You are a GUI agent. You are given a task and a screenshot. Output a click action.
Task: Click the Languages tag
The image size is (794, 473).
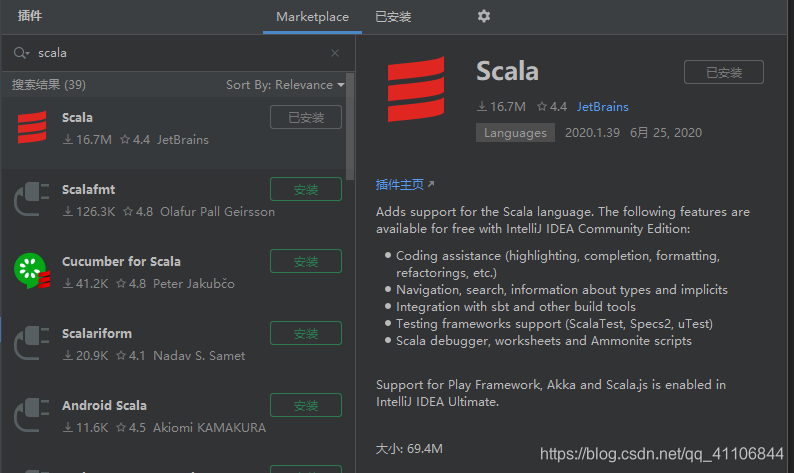515,133
